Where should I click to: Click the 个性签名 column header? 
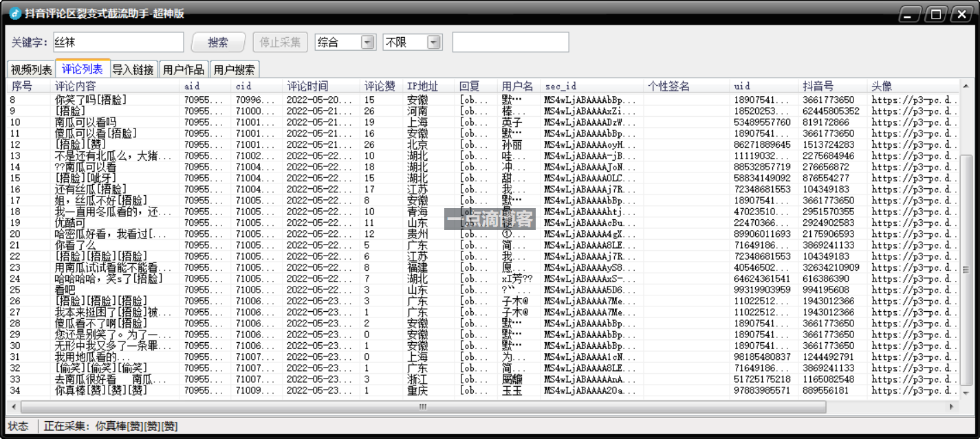[x=686, y=87]
